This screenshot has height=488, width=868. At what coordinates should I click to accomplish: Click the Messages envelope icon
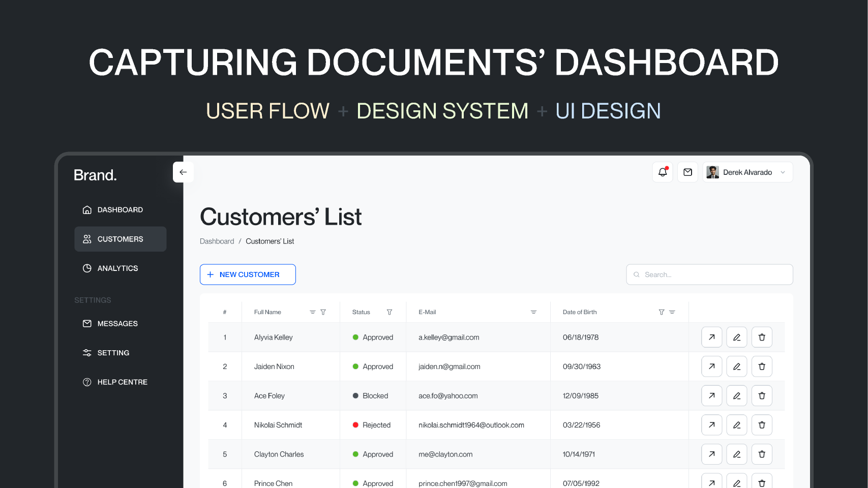[87, 323]
